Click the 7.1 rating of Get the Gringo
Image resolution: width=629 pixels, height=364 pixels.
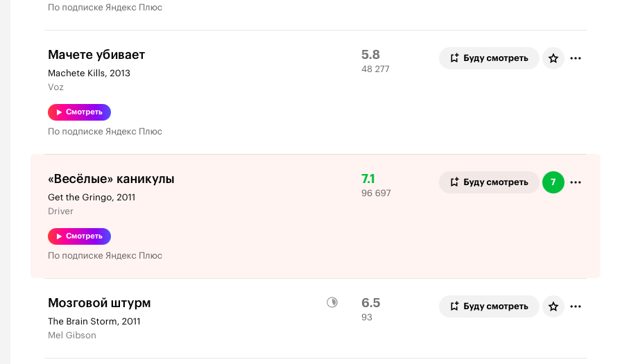[368, 179]
